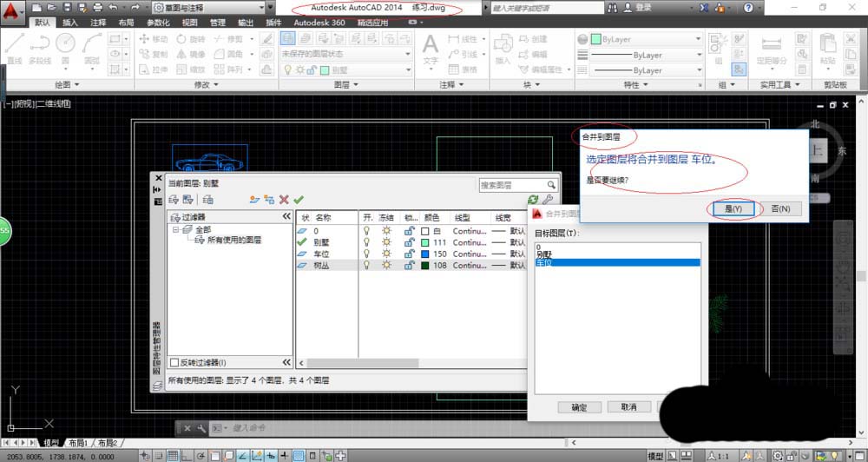Select the 直线 line tool
This screenshot has width=868, height=462.
(15, 49)
